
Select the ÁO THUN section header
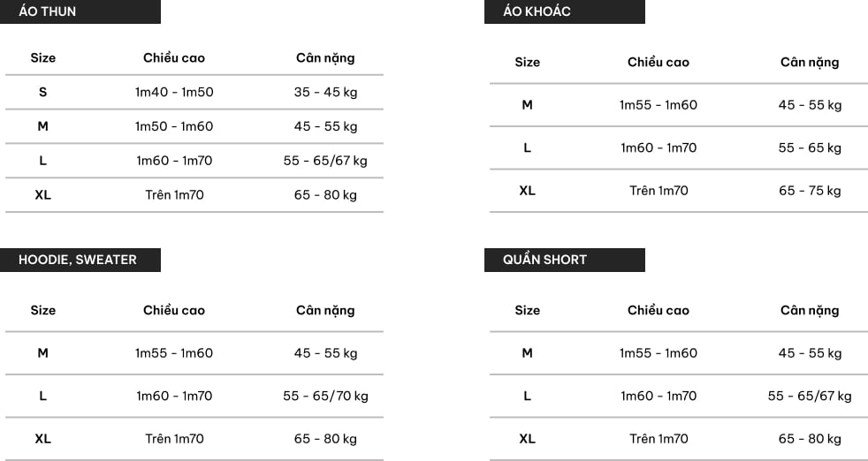80,11
